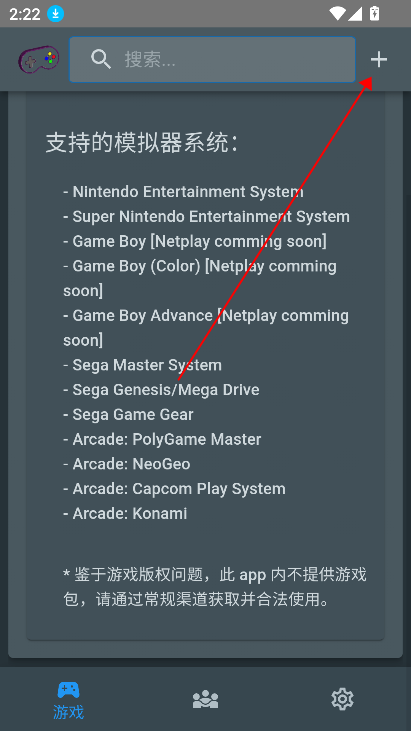Select the blue gamepad 游戏 tab icon
This screenshot has height=731, width=411.
click(x=68, y=690)
